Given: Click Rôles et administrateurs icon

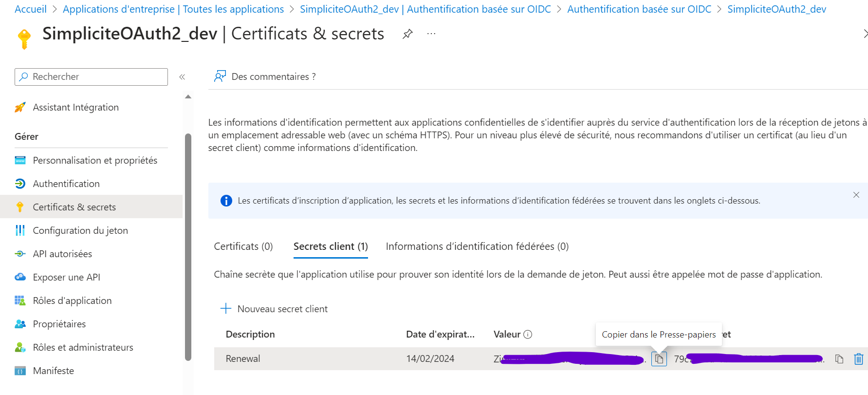Looking at the screenshot, I should [x=20, y=347].
